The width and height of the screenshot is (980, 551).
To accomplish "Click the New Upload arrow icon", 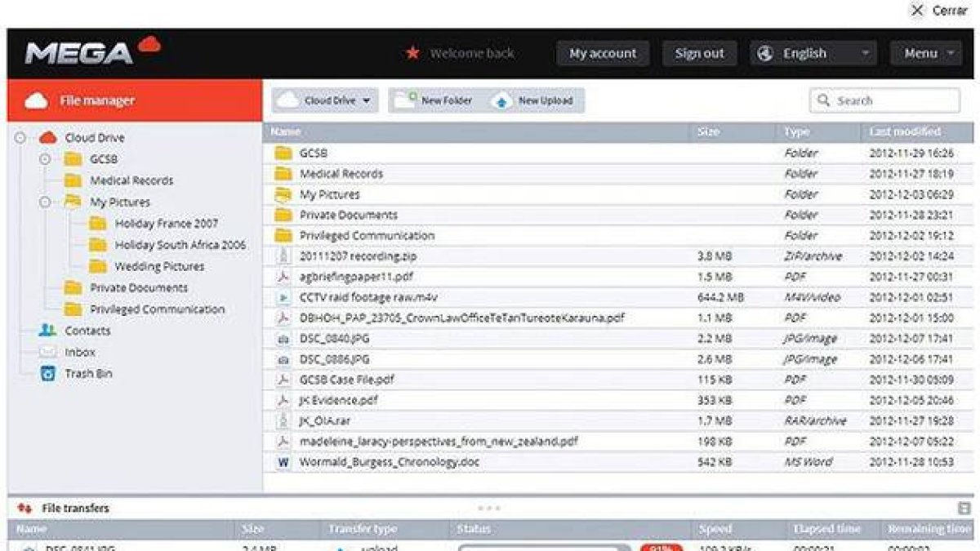I will tap(501, 100).
